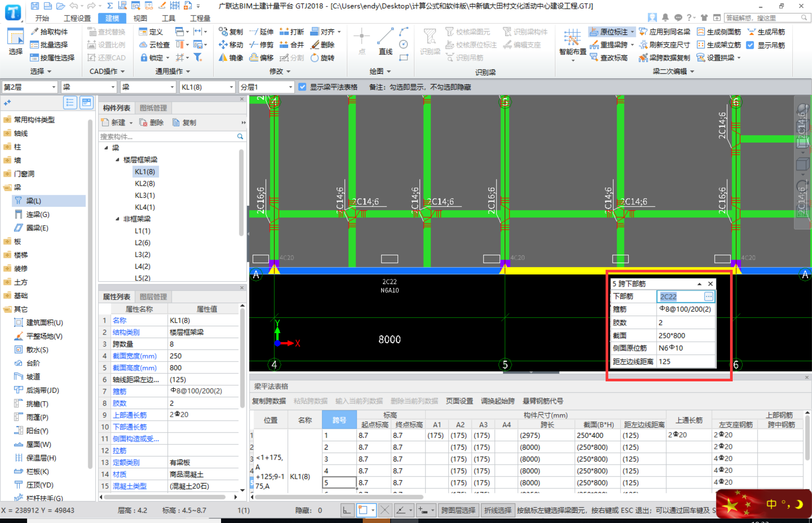
Task: Expand the 新建 dropdown arrow in component list
Action: tap(131, 123)
